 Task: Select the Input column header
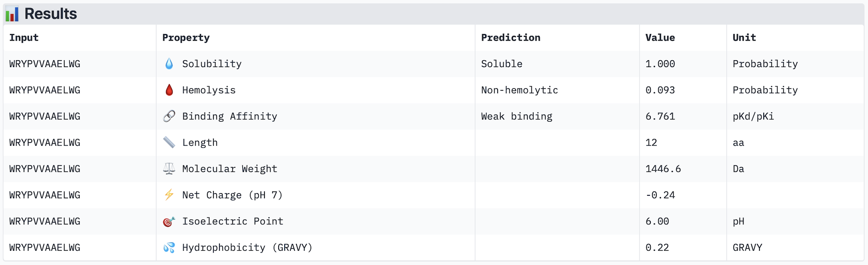[x=24, y=38]
